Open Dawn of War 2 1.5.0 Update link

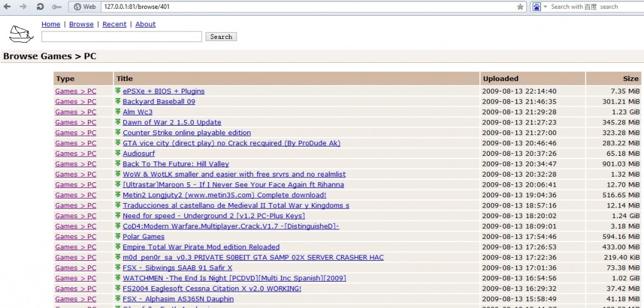click(x=172, y=123)
